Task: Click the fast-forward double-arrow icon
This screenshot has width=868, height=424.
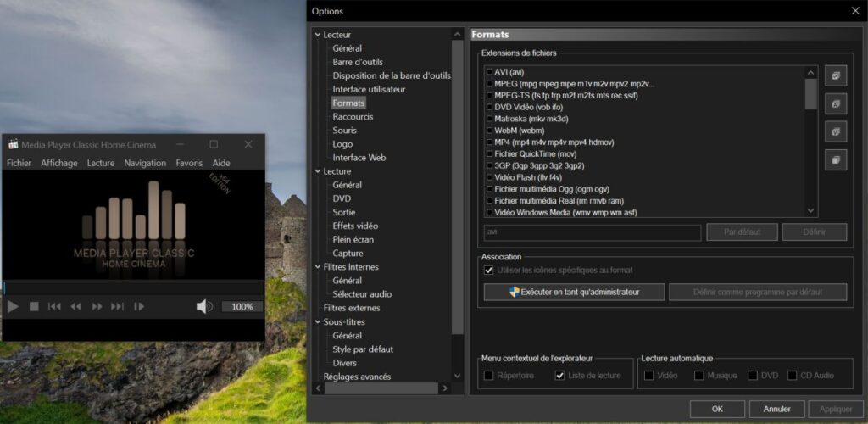Action: (x=97, y=307)
